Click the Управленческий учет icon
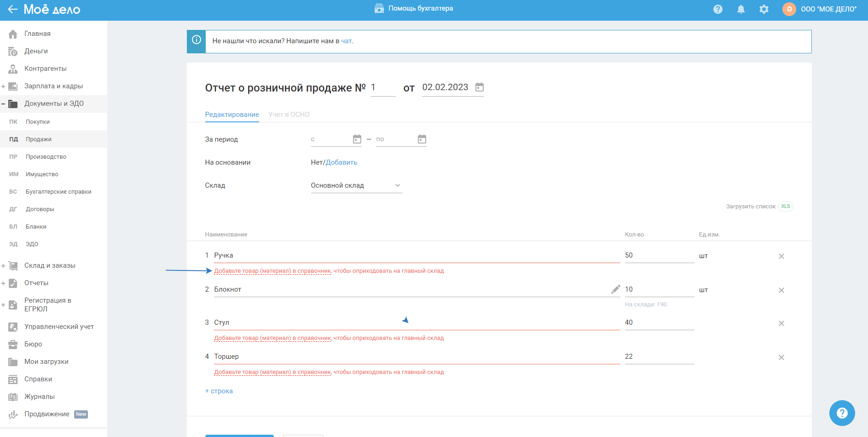 (13, 327)
